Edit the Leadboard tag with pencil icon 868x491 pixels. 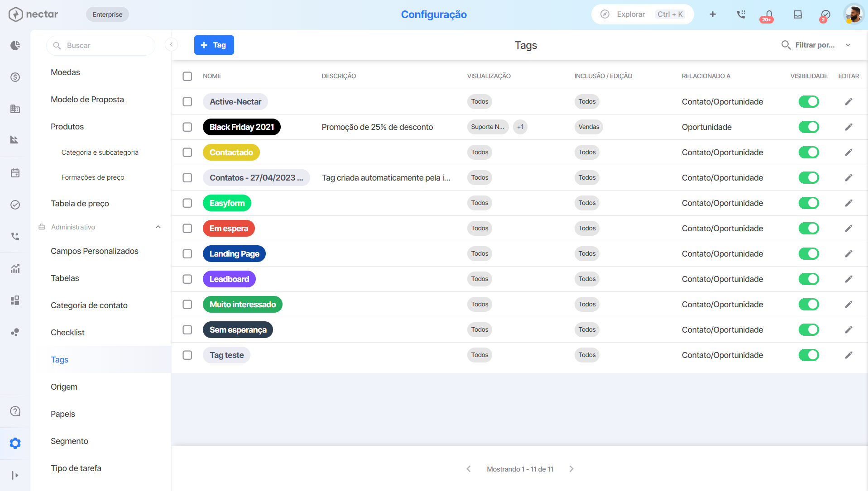tap(849, 279)
